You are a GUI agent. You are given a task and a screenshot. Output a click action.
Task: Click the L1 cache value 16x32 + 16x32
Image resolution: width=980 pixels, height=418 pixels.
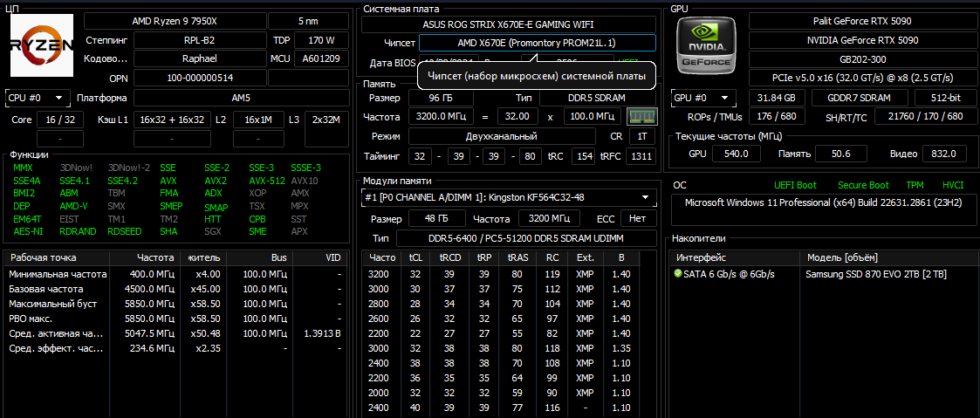pos(172,120)
